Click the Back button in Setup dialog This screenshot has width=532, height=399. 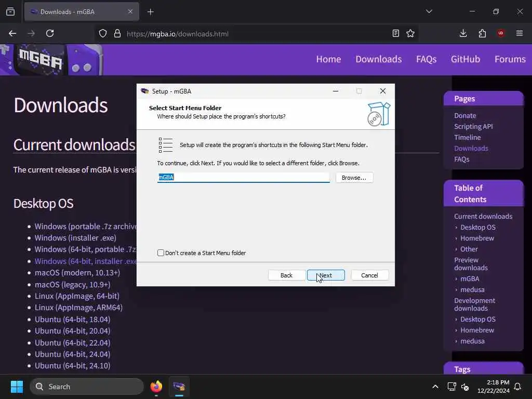coord(286,275)
